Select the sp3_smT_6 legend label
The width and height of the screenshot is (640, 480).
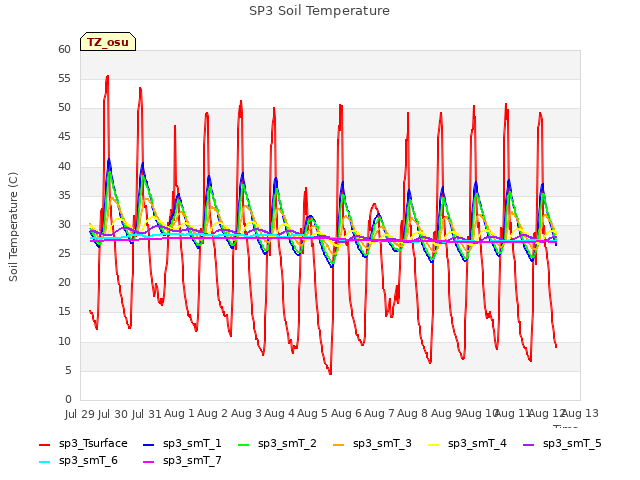click(x=88, y=461)
